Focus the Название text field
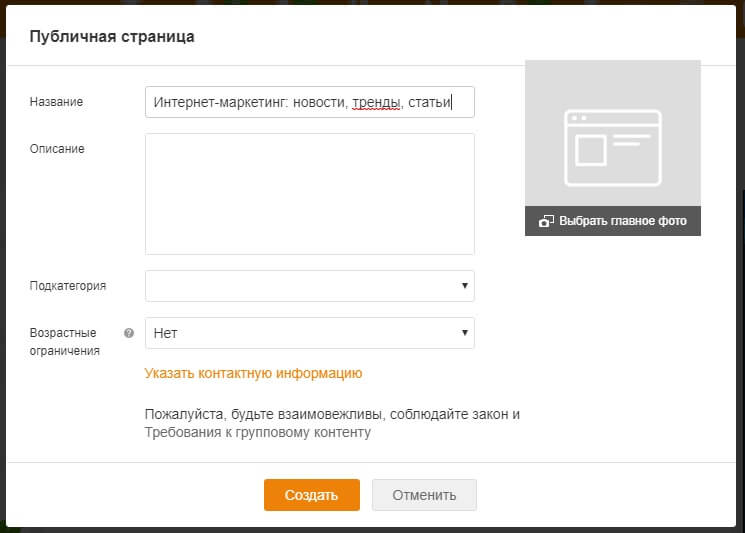Viewport: 745px width, 533px height. tap(309, 102)
